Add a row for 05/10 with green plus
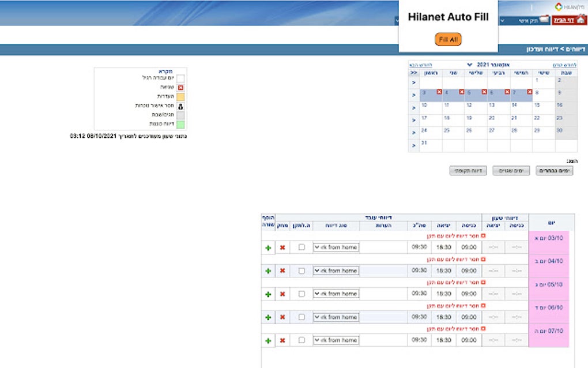588x368 pixels. pos(268,294)
